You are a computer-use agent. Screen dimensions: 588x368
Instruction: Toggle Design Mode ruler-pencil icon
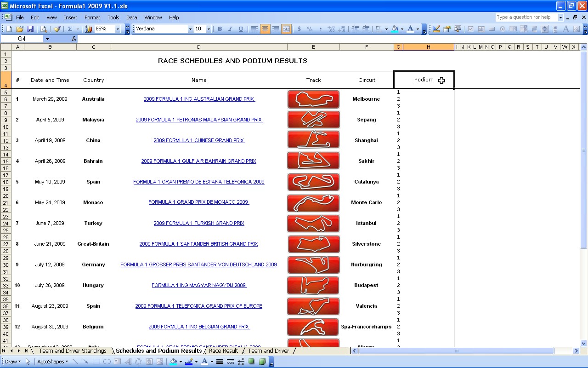[436, 29]
